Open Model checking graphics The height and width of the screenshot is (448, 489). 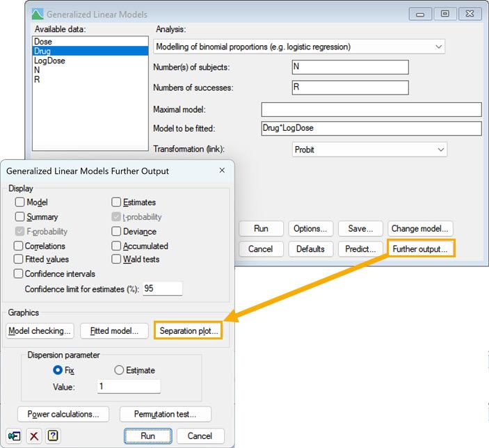point(40,331)
